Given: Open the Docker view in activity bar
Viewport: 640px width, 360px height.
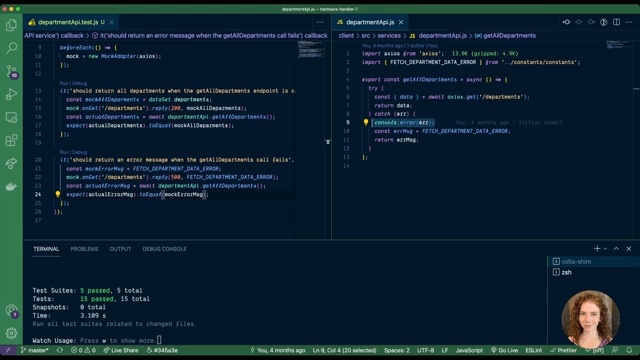Looking at the screenshot, I should coord(11,187).
